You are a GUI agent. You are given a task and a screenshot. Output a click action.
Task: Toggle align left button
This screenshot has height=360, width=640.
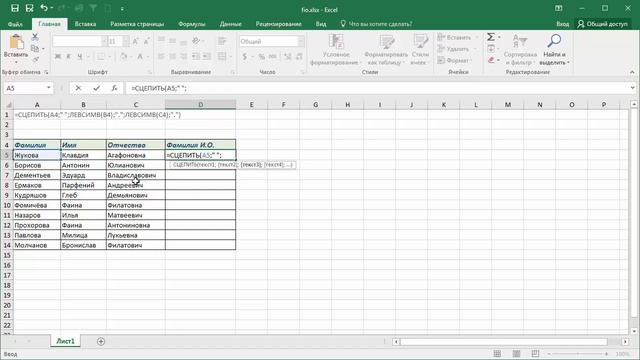pos(162,56)
